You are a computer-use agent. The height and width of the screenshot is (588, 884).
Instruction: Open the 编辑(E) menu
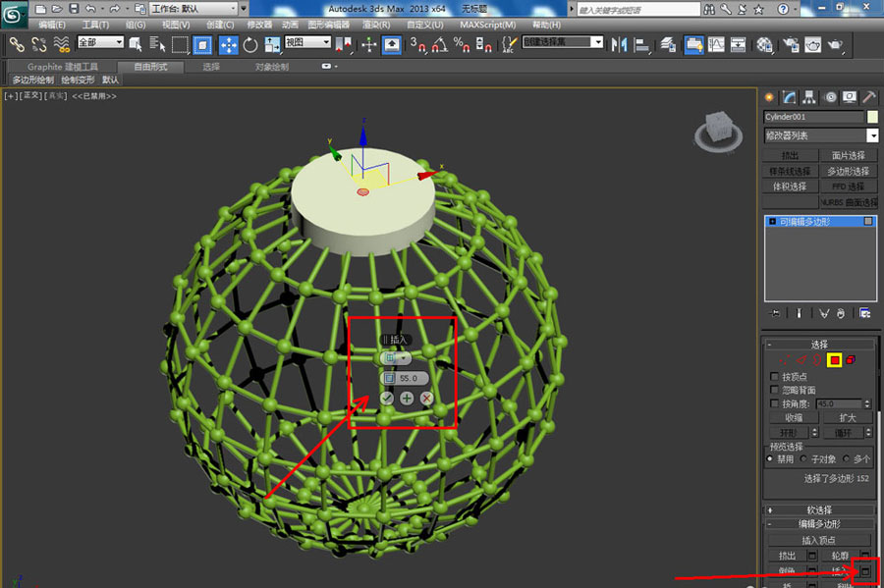pyautogui.click(x=52, y=25)
